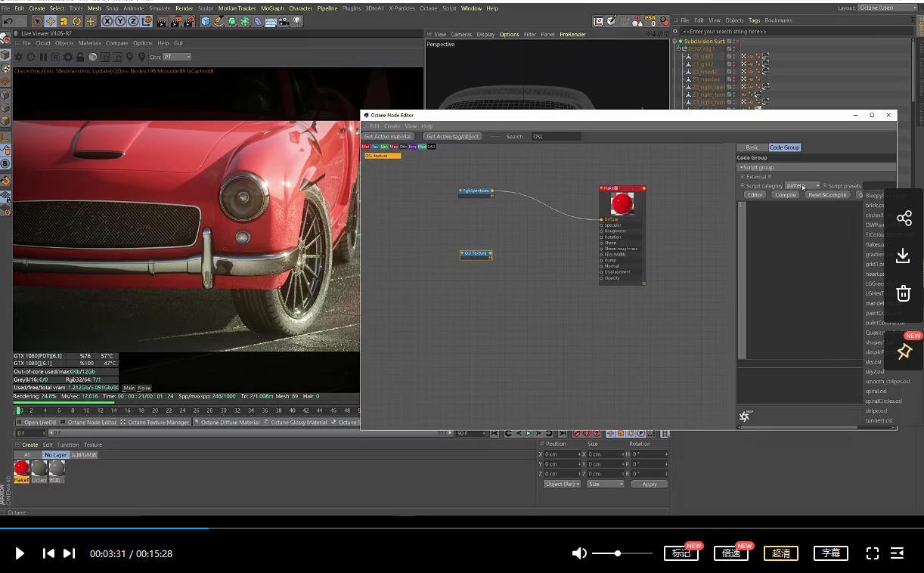Viewport: 924px width, 573px height.
Task: Select the Move tool in top toolbar
Action: point(51,21)
